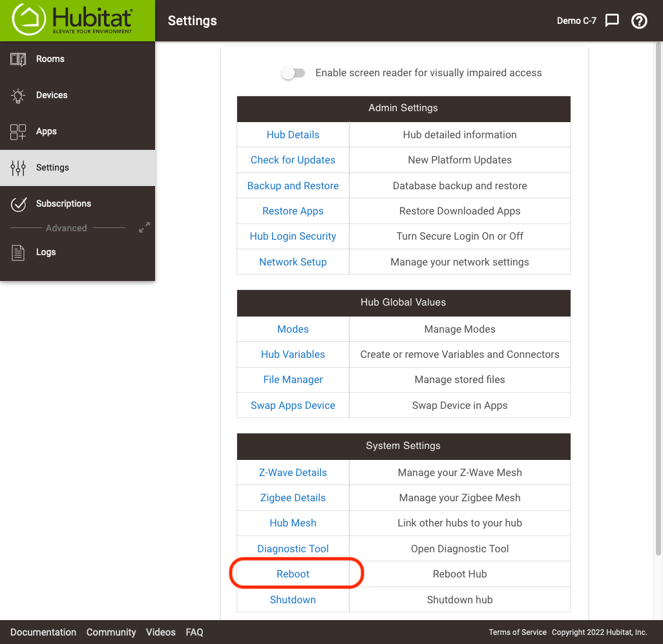663x644 pixels.
Task: Open File Manager link
Action: (293, 380)
